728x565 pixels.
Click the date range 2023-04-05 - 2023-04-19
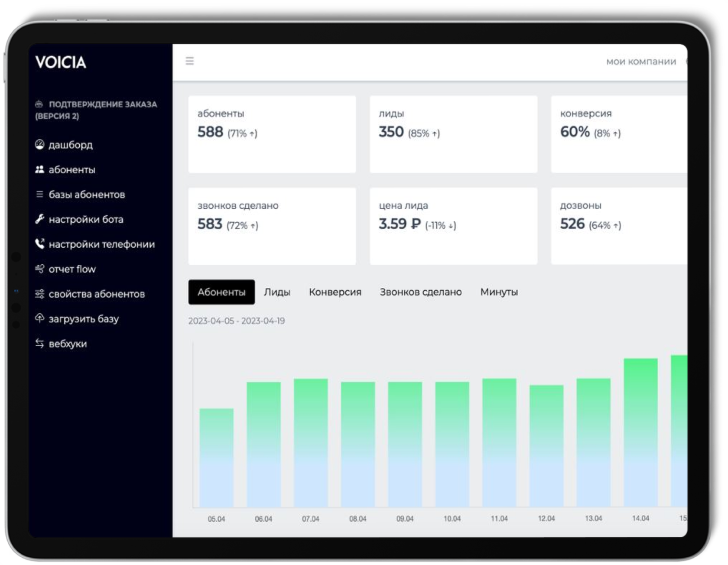coord(237,321)
